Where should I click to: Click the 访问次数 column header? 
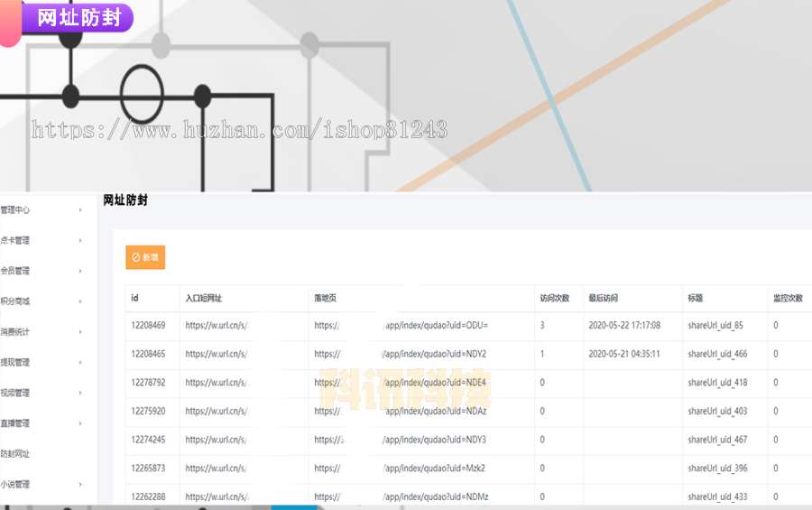pos(555,298)
